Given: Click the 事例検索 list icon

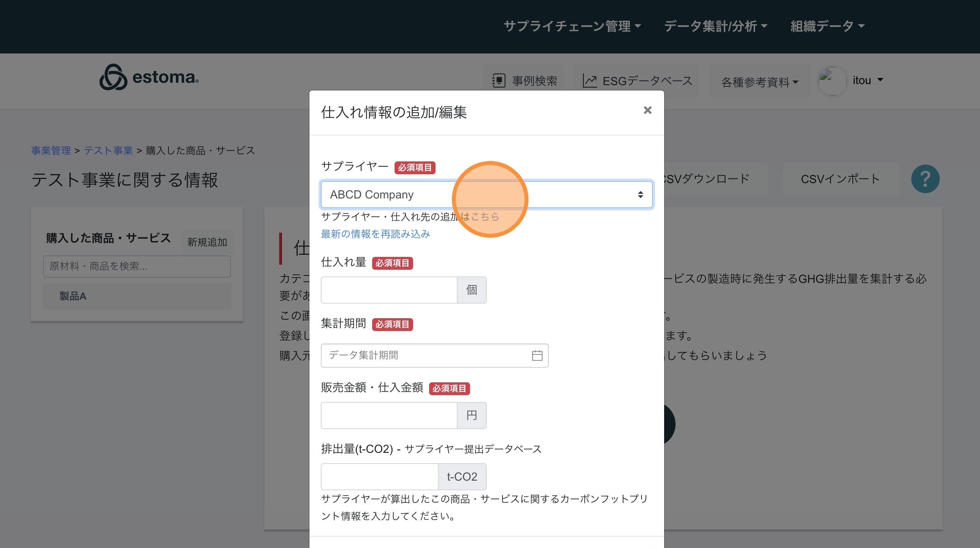Looking at the screenshot, I should click(x=499, y=81).
